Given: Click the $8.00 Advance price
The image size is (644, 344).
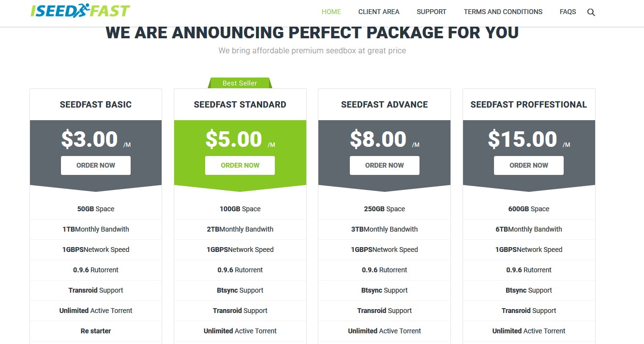Looking at the screenshot, I should tap(378, 139).
